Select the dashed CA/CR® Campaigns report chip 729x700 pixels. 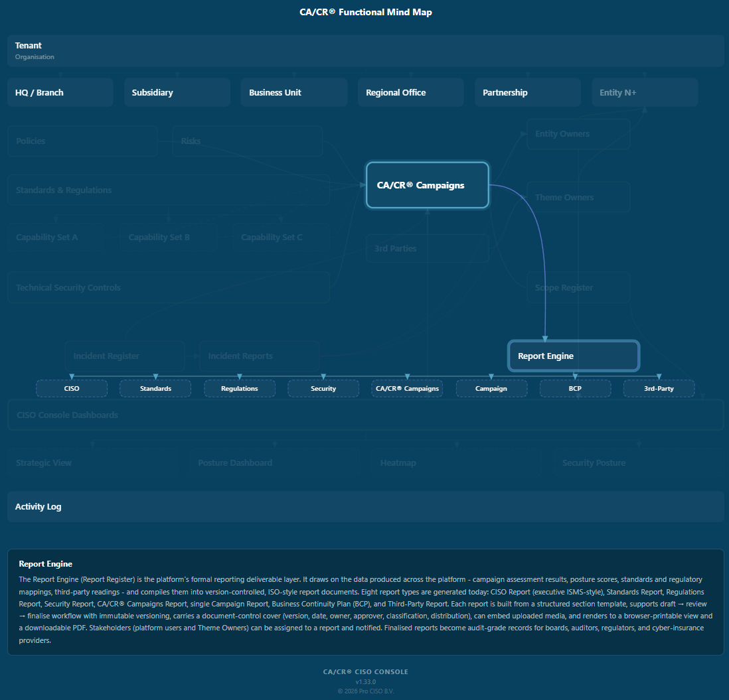pos(407,389)
